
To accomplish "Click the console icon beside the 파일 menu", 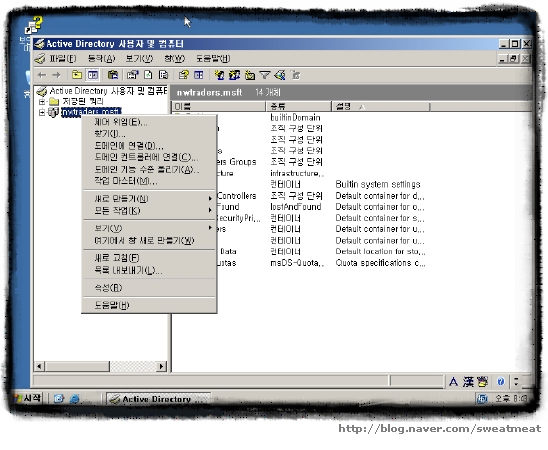I will click(x=40, y=58).
